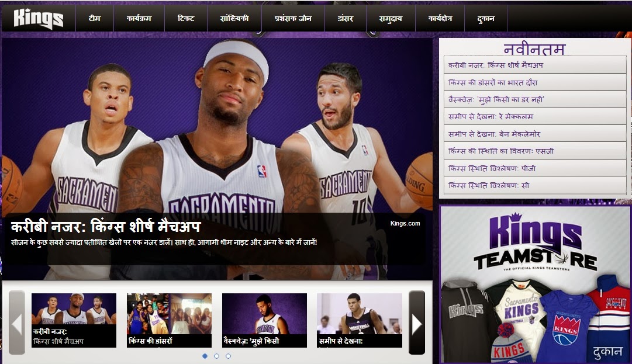
Task: Select the second carousel page dot
Action: (x=216, y=356)
